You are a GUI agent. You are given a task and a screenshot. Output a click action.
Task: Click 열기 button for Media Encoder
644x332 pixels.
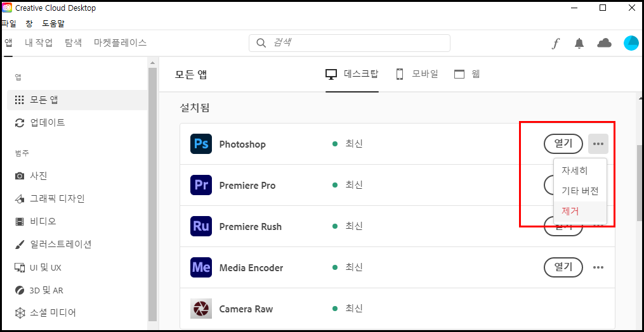[x=563, y=267]
